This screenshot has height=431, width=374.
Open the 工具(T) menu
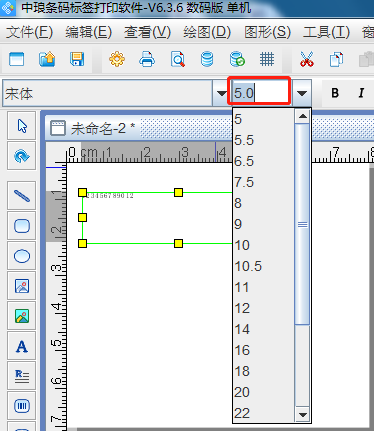click(326, 32)
